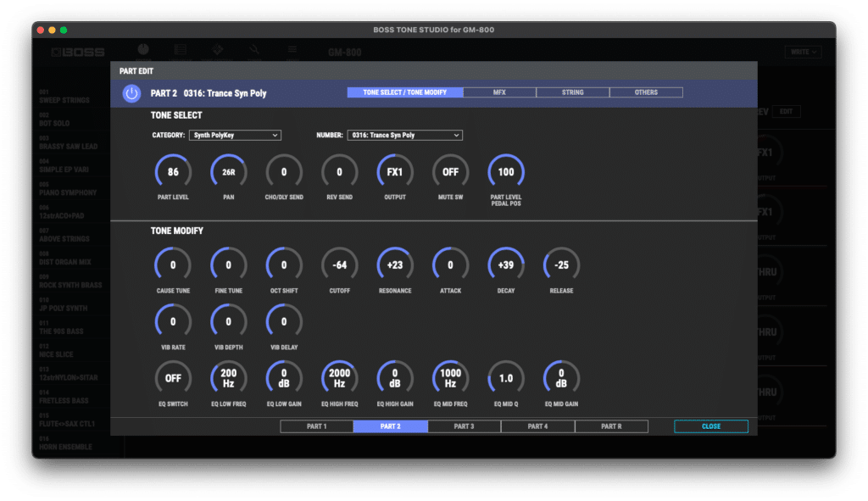Click the Part Level Pedal Pos knob
868x501 pixels.
pyautogui.click(x=506, y=172)
